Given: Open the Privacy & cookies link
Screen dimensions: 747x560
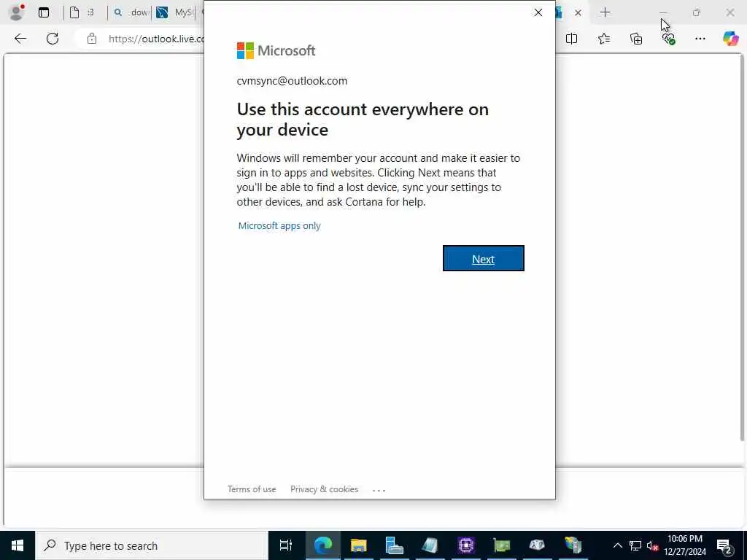Looking at the screenshot, I should [x=324, y=489].
